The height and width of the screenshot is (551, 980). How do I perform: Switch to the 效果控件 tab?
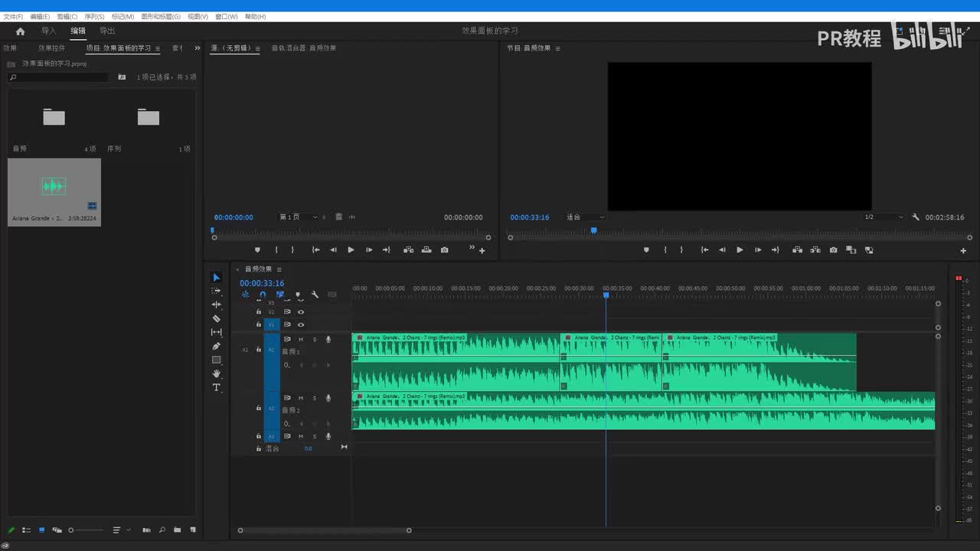point(52,48)
